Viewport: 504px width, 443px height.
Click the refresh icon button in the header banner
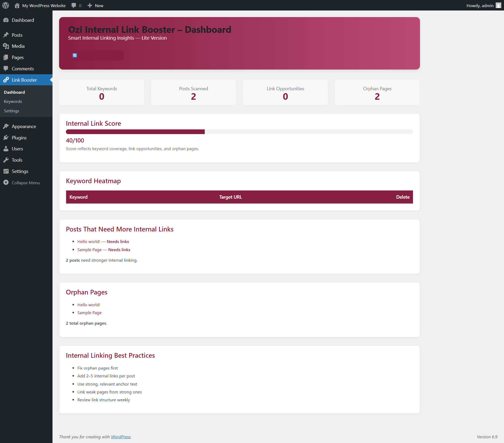pos(75,55)
